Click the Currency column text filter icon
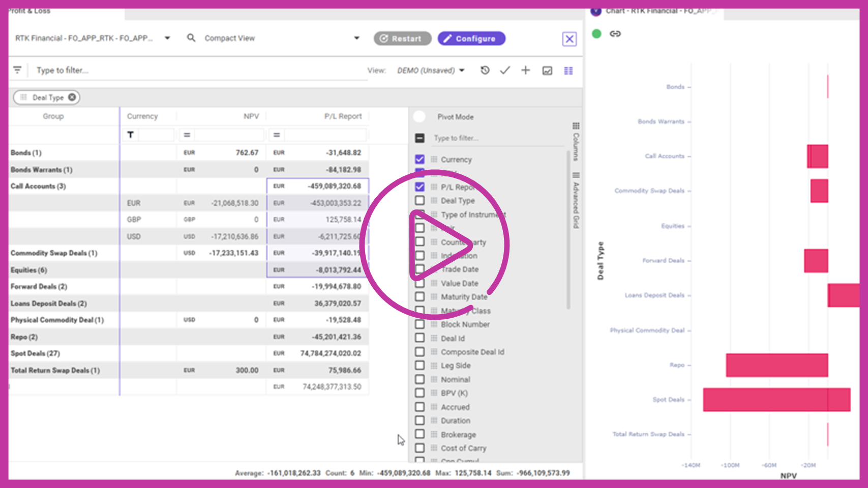This screenshot has width=868, height=488. tap(131, 135)
